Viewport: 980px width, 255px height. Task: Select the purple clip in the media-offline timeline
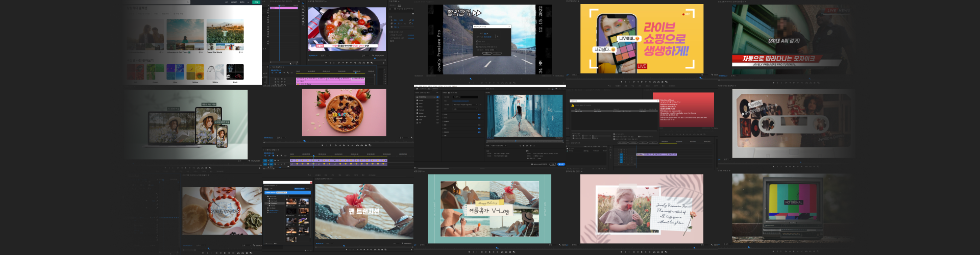(656, 155)
